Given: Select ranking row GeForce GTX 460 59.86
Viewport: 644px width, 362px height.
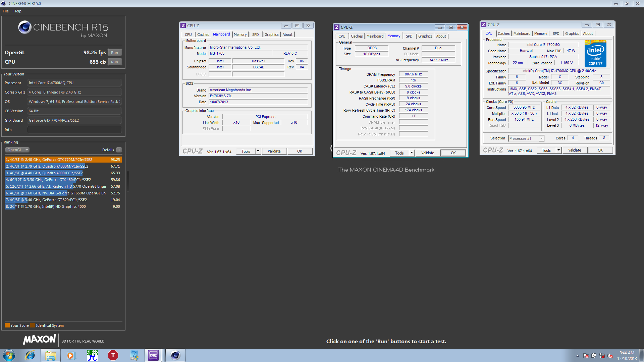Looking at the screenshot, I should point(63,180).
